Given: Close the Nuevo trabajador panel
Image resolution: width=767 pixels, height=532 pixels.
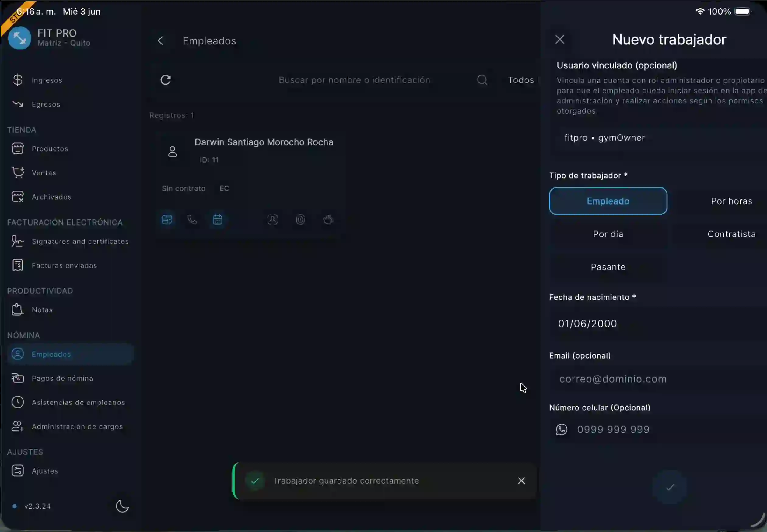Looking at the screenshot, I should pos(560,39).
